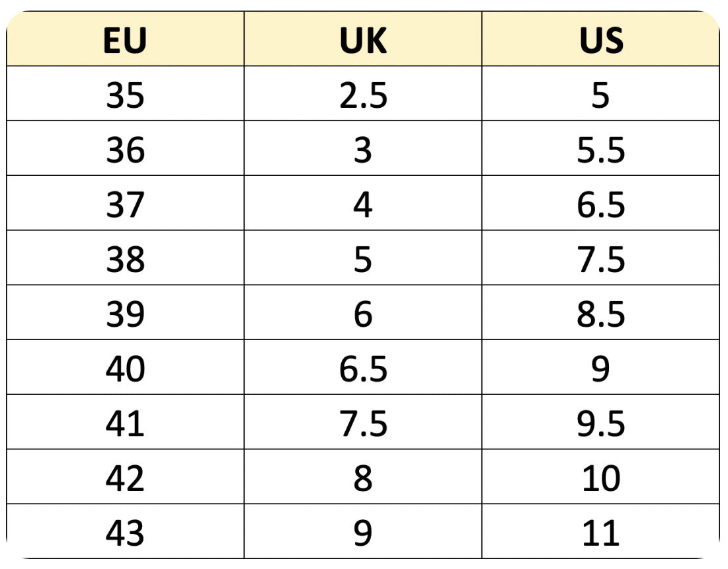Select the UK 2.5 size cell
This screenshot has width=728, height=569.
[x=363, y=96]
